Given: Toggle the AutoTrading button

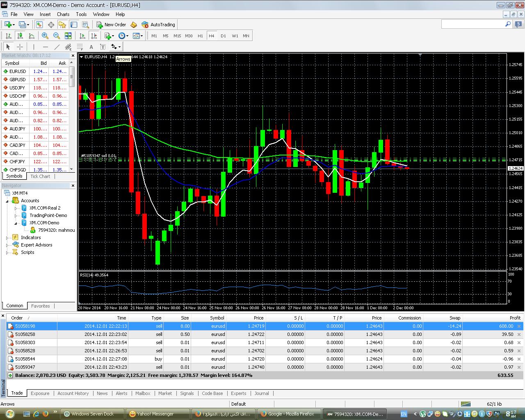Looking at the screenshot, I should click(x=158, y=25).
